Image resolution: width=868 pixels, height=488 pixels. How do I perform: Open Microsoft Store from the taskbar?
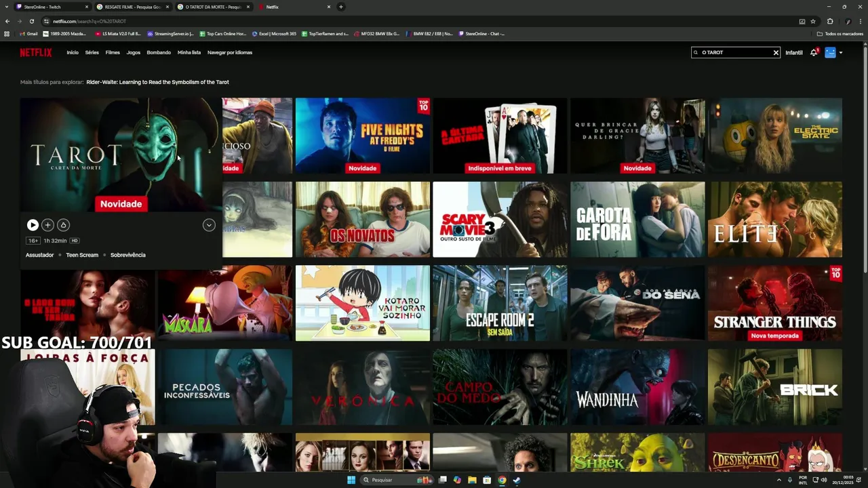[487, 480]
